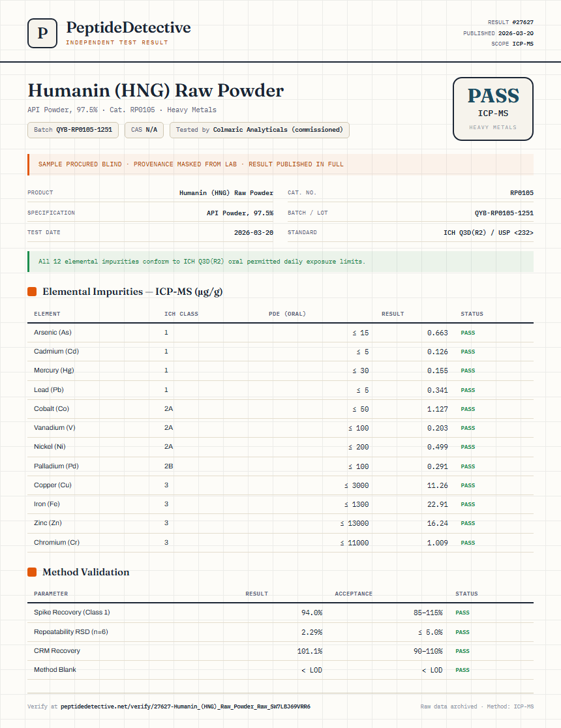Viewport: 561px width, 728px height.
Task: Click the PeptideDetective brand name
Action: click(128, 27)
